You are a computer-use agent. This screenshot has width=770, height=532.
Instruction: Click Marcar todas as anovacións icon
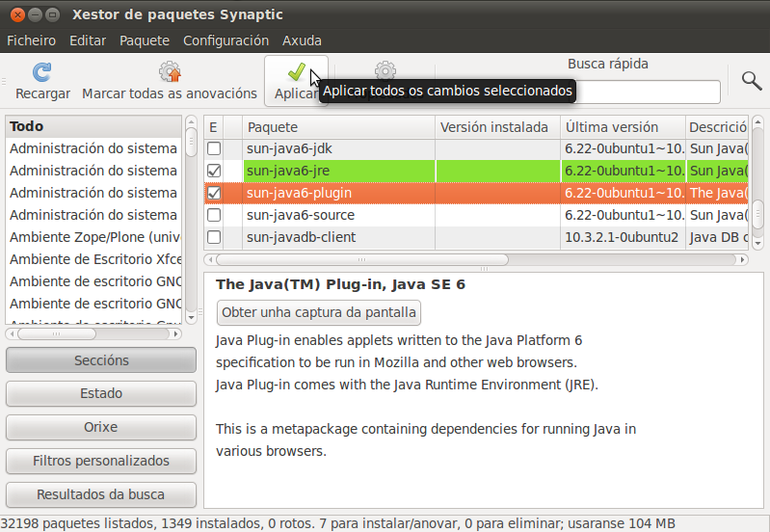(170, 71)
